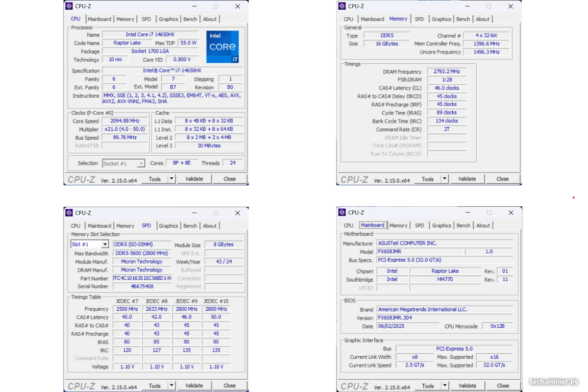
Task: Close the window showing processor information
Action: coord(238,6)
